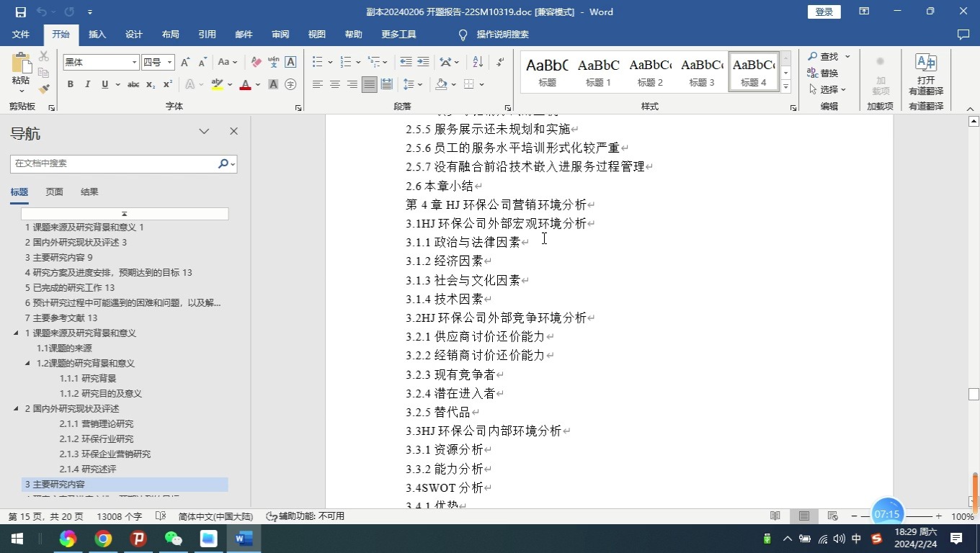Switch to read mode view
The width and height of the screenshot is (980, 553).
click(775, 516)
